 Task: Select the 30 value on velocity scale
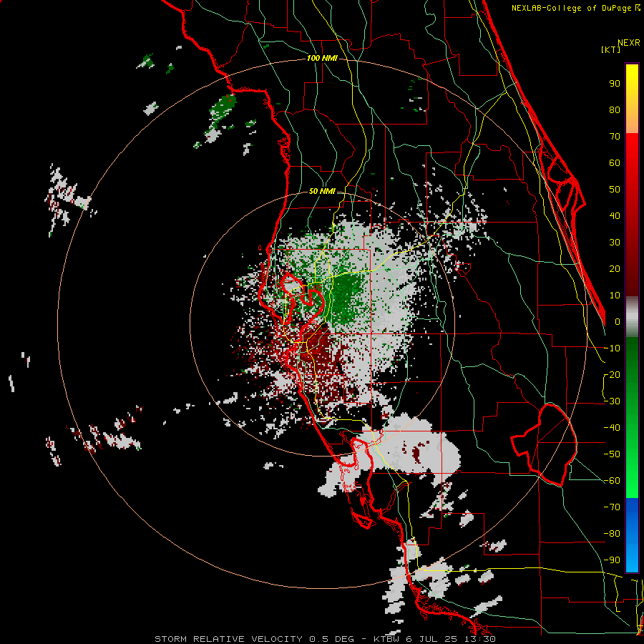click(x=615, y=243)
